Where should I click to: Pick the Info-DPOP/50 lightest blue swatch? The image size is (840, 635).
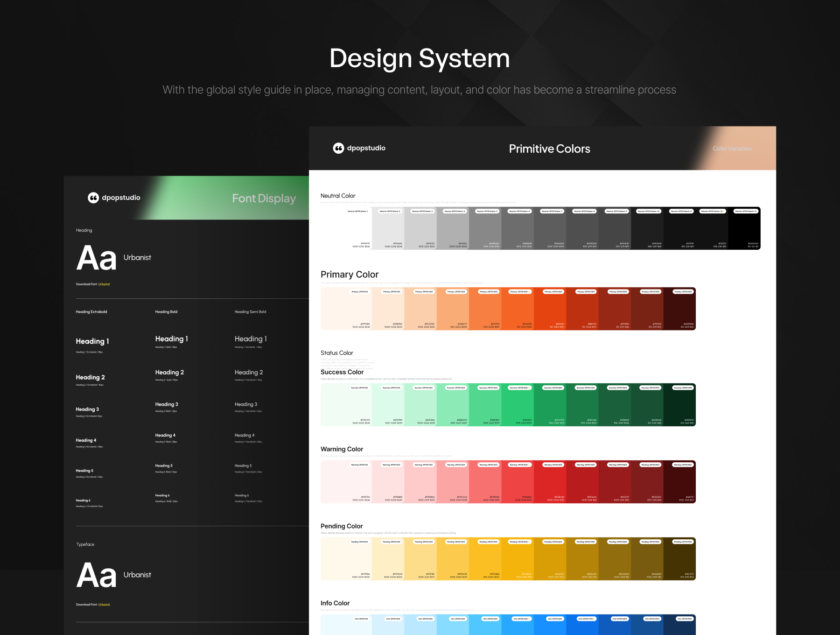point(346,625)
